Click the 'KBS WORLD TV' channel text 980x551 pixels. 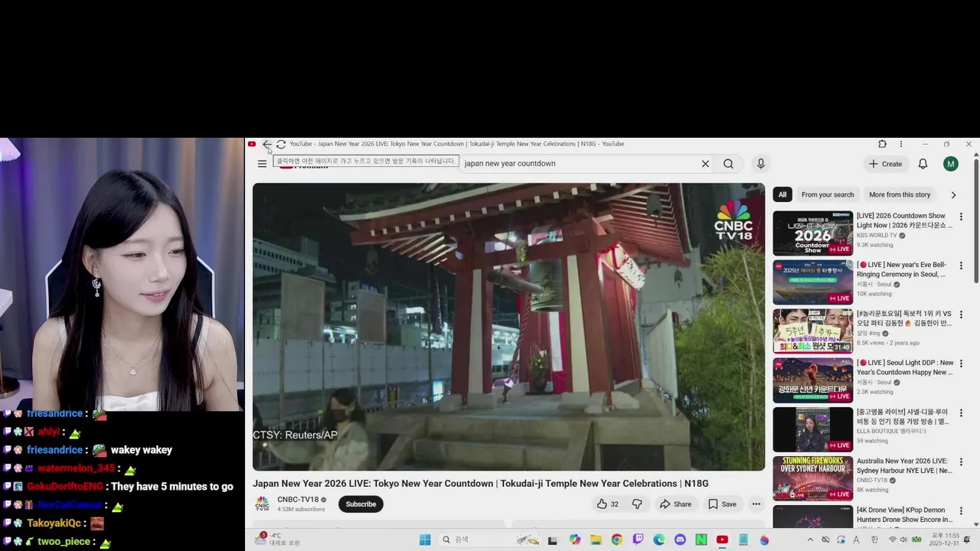[877, 235]
